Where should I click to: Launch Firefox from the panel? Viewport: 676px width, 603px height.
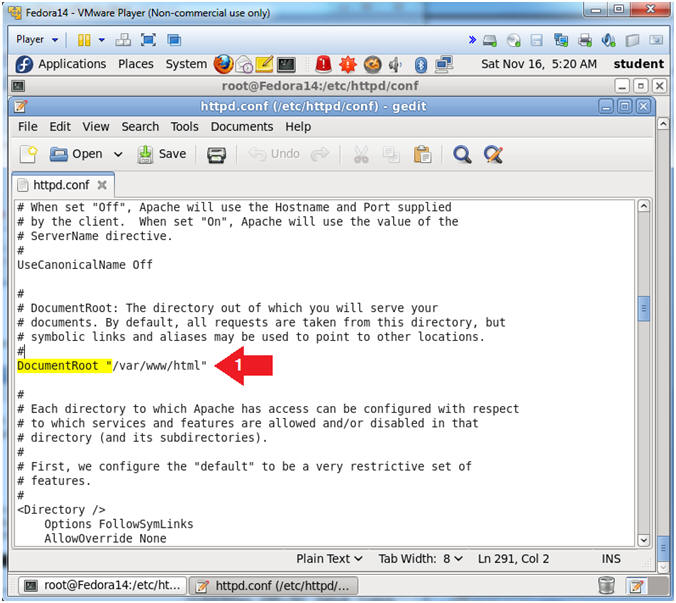coord(223,64)
